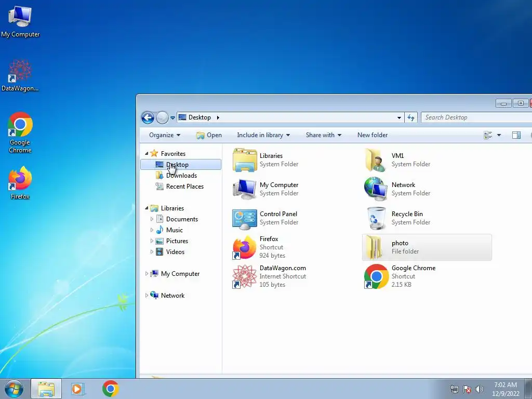Open view options dropdown arrow

pos(499,135)
